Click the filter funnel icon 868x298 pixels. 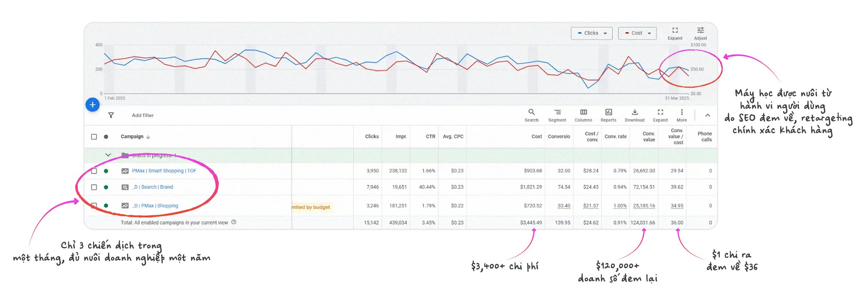coord(111,115)
